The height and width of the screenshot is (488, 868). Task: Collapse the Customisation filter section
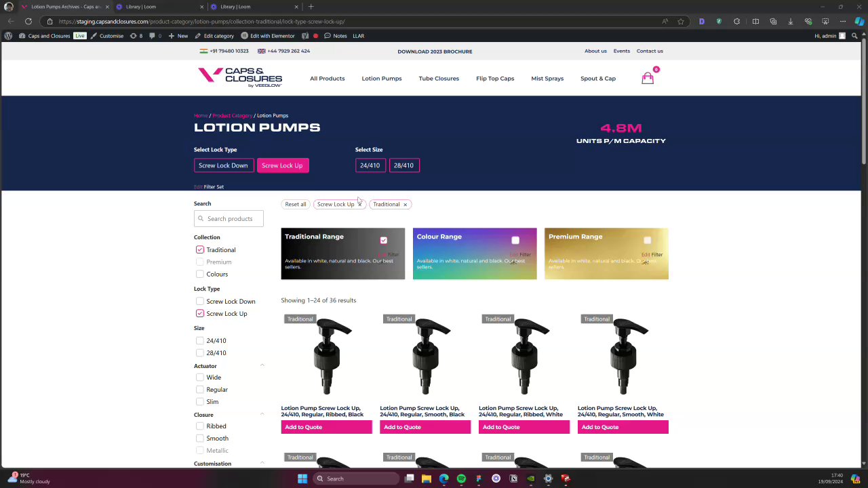262,464
